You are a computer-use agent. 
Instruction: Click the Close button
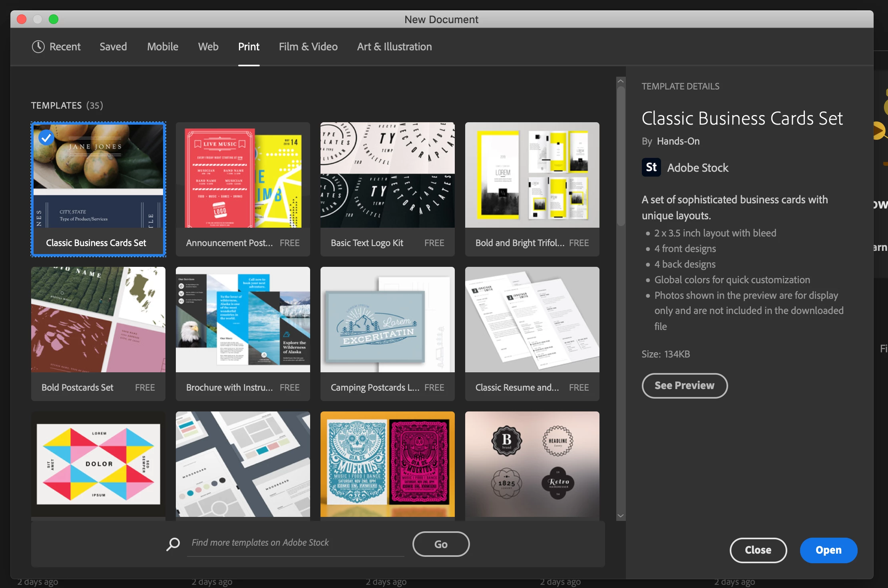click(758, 550)
